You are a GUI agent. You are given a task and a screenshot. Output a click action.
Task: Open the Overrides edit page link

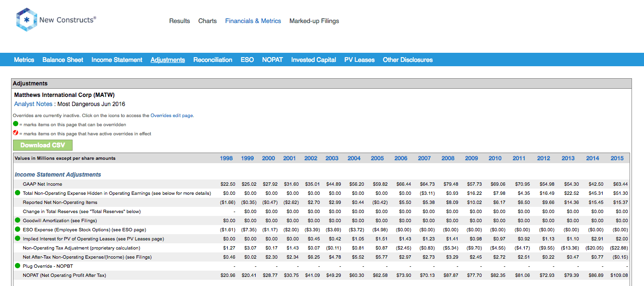[172, 116]
